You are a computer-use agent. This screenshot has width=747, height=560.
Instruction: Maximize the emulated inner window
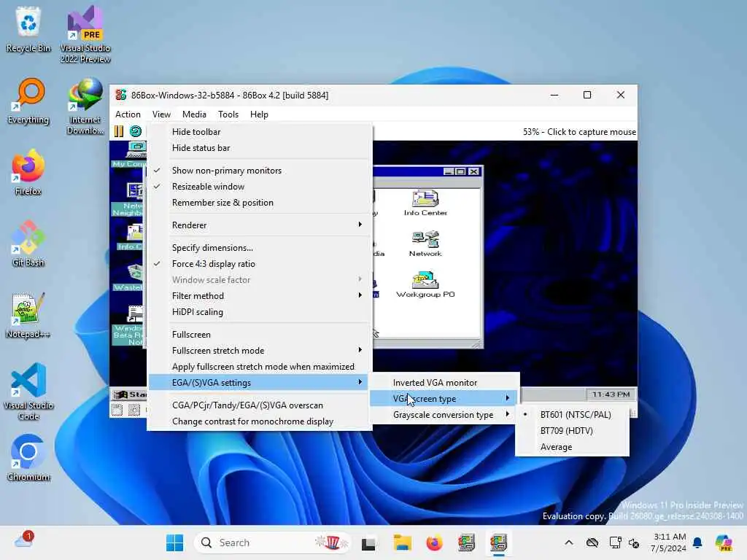pyautogui.click(x=461, y=171)
